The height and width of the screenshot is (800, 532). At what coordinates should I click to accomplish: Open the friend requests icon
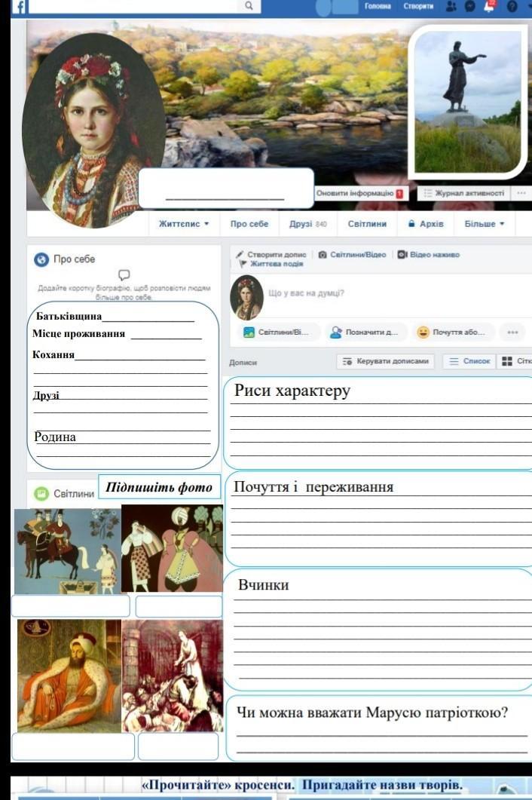click(451, 6)
